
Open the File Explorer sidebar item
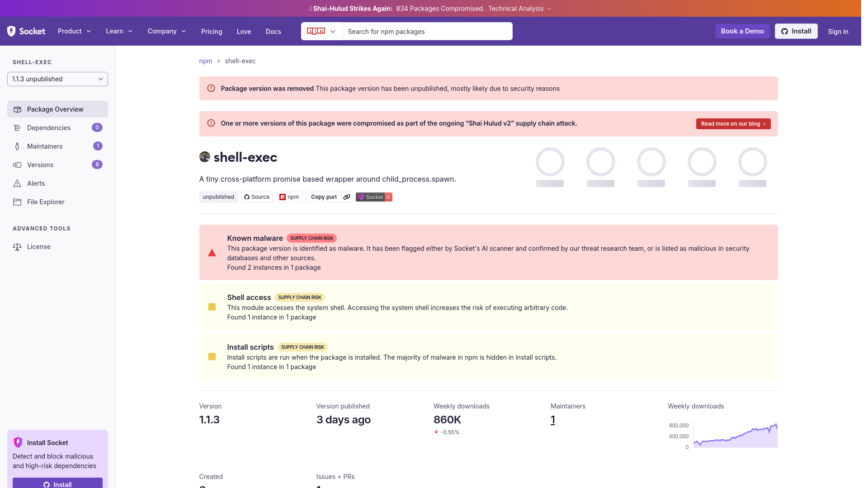click(x=45, y=202)
